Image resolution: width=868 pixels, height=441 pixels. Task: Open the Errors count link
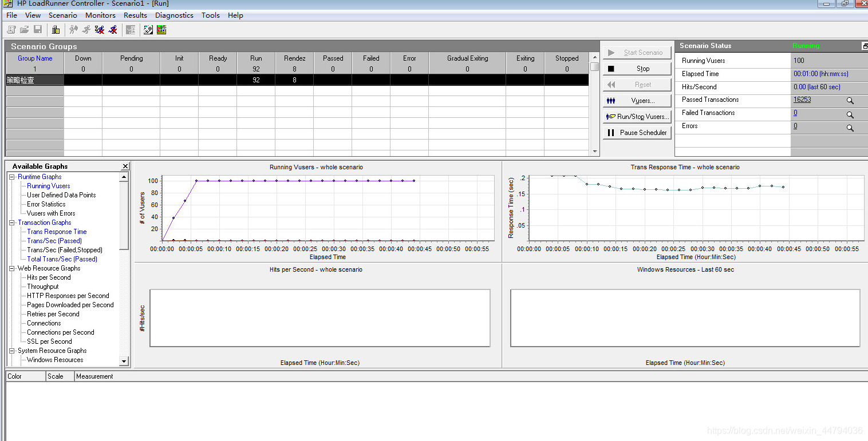click(795, 126)
